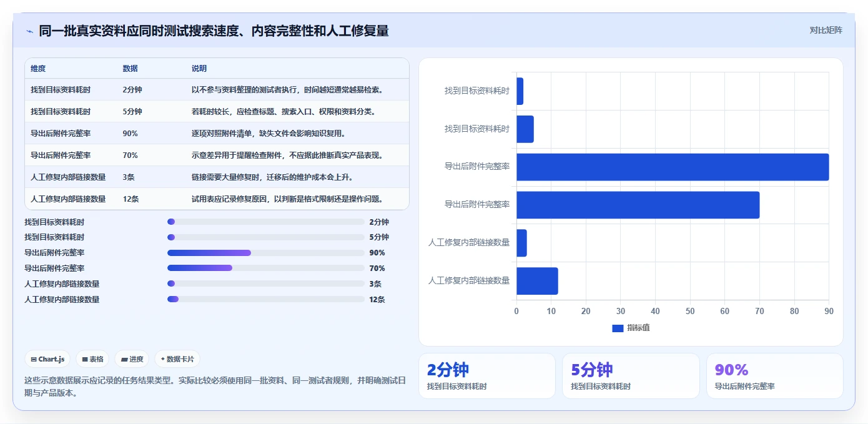This screenshot has height=424, width=868.
Task: Click the 说明 table column header
Action: pyautogui.click(x=199, y=69)
